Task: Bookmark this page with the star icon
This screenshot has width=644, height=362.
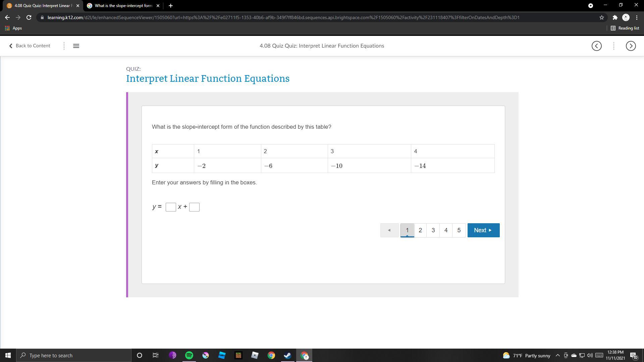Action: point(601,17)
